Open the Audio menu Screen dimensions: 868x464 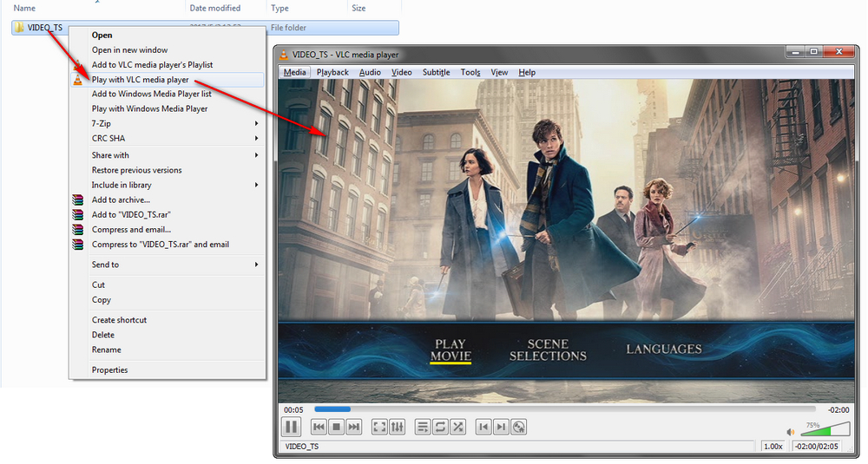370,73
